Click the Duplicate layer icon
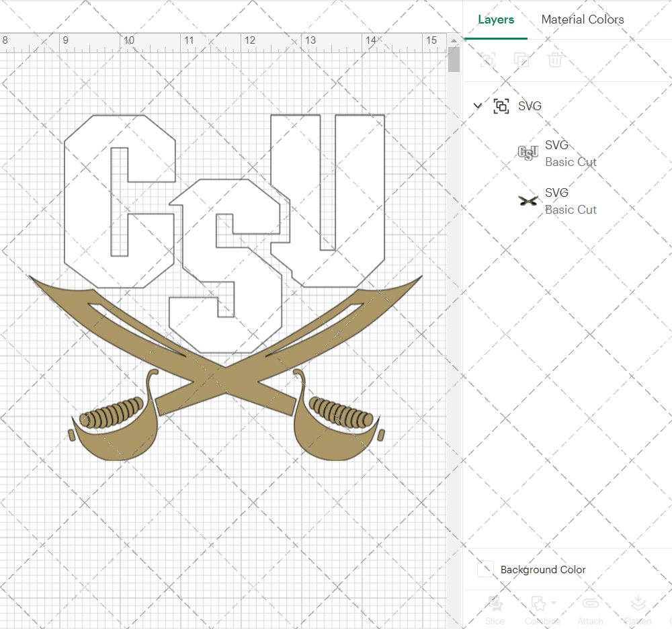Viewport: 672px width, 629px height. [x=521, y=60]
